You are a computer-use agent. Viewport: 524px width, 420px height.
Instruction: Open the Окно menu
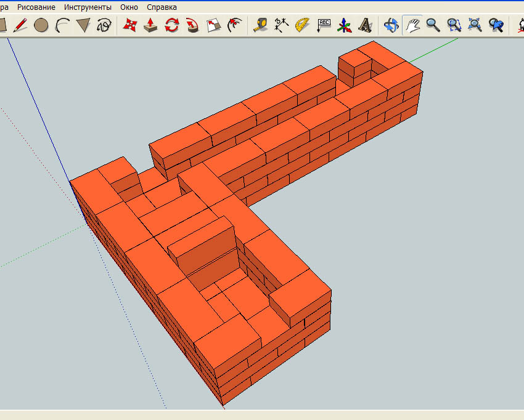[x=129, y=7]
